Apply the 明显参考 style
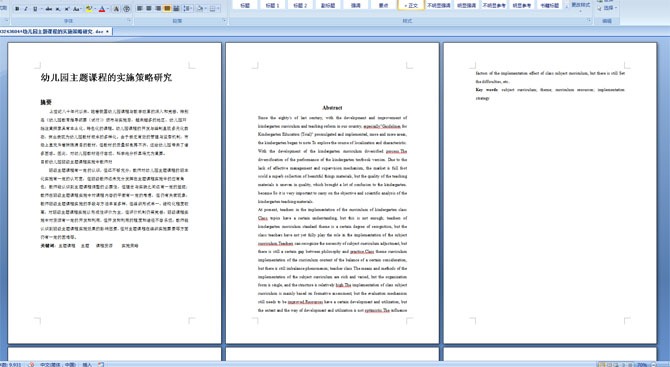 (522, 5)
